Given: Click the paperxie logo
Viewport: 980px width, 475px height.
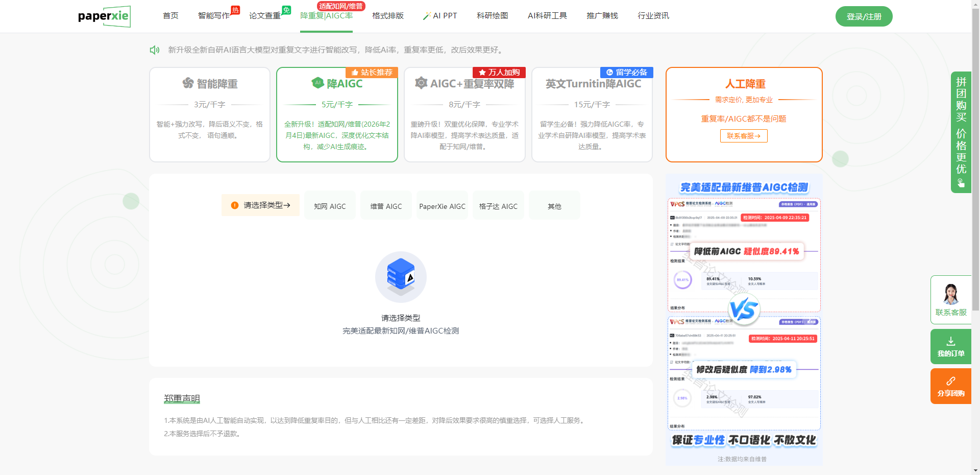Looking at the screenshot, I should 104,16.
